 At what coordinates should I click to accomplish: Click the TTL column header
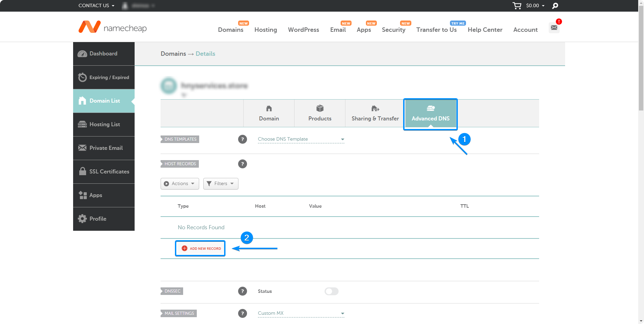pos(464,206)
